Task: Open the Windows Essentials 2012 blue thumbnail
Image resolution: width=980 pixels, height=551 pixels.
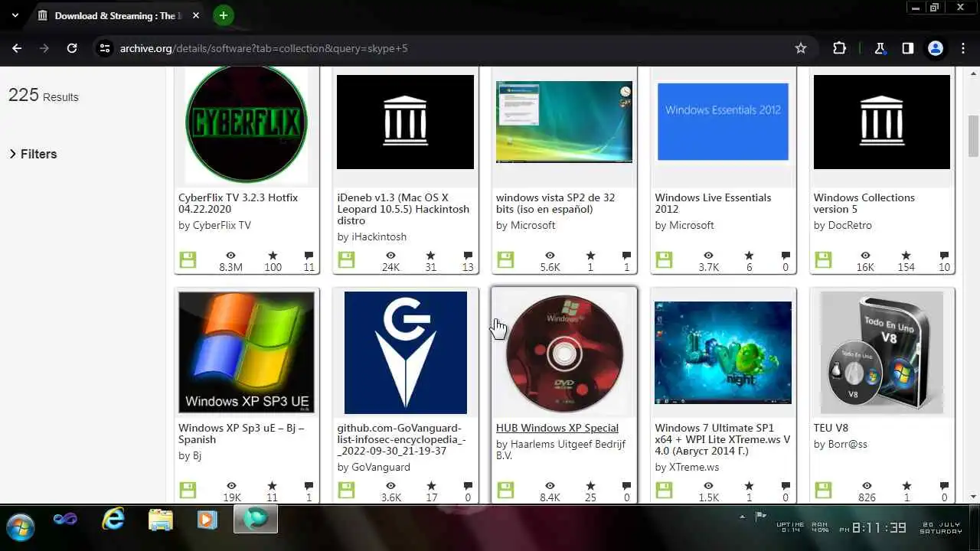Action: [x=723, y=122]
